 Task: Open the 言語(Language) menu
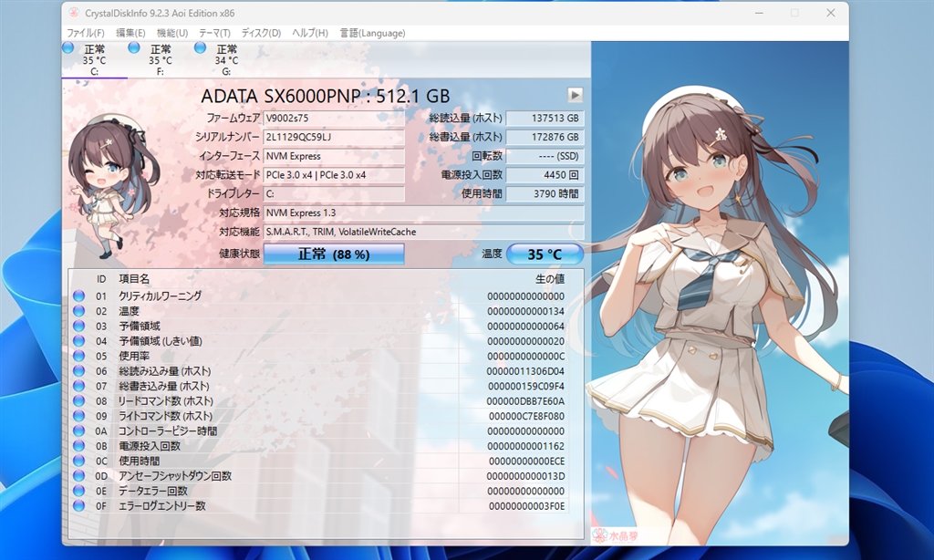[x=372, y=33]
